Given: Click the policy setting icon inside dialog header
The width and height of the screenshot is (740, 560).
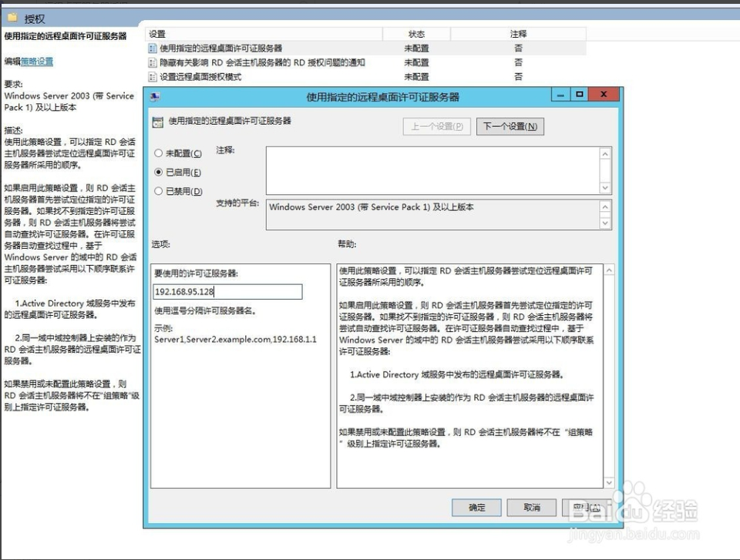Looking at the screenshot, I should pos(157,122).
